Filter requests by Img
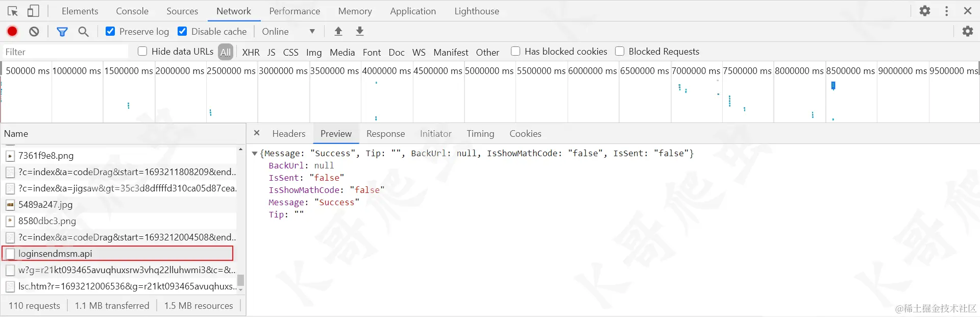The height and width of the screenshot is (317, 980). pos(314,52)
